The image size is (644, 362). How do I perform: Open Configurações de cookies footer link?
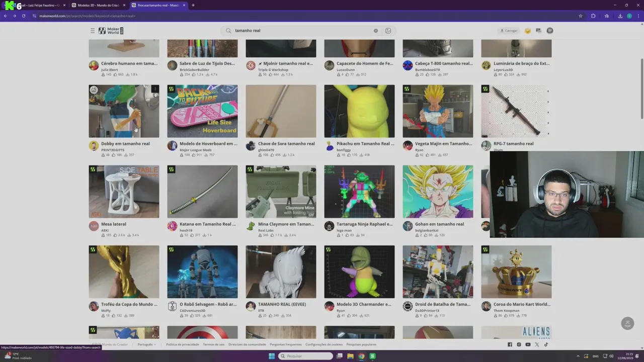(324, 344)
